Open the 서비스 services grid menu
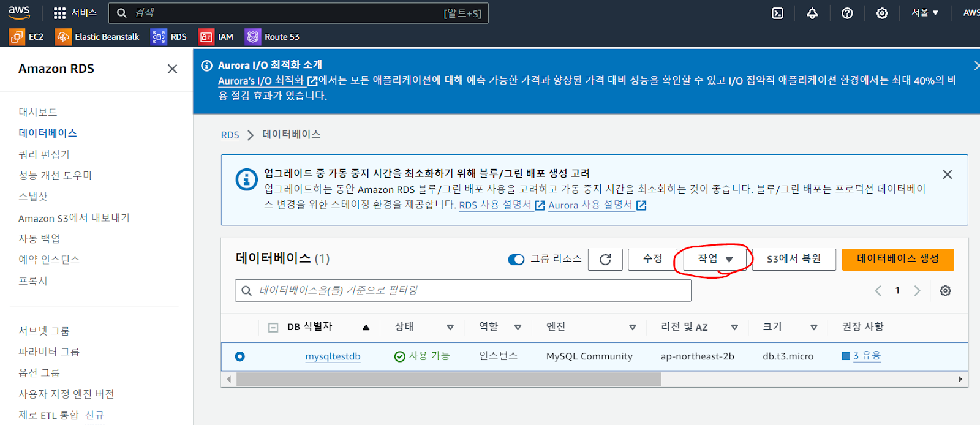The height and width of the screenshot is (425, 980). pyautogui.click(x=75, y=13)
